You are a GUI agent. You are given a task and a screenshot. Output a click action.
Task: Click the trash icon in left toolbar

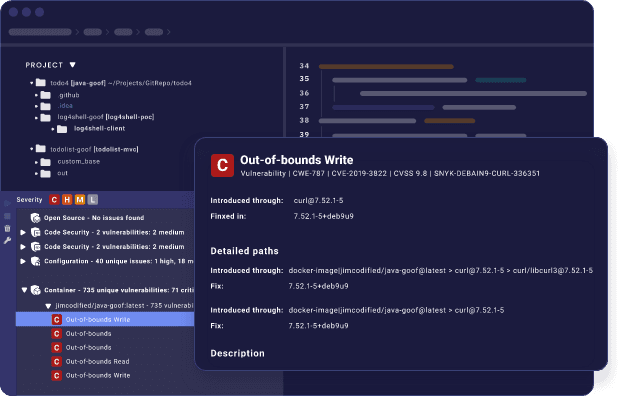click(7, 228)
